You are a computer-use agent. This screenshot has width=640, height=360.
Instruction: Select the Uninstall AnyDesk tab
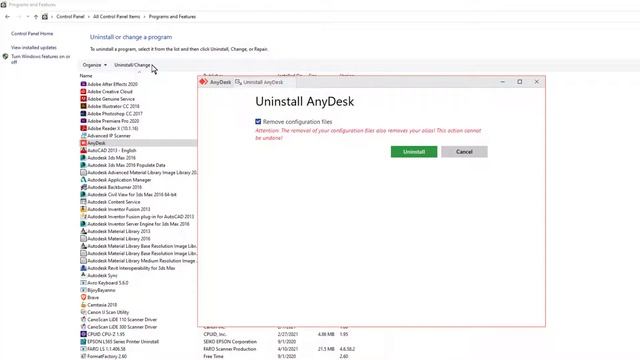259,82
